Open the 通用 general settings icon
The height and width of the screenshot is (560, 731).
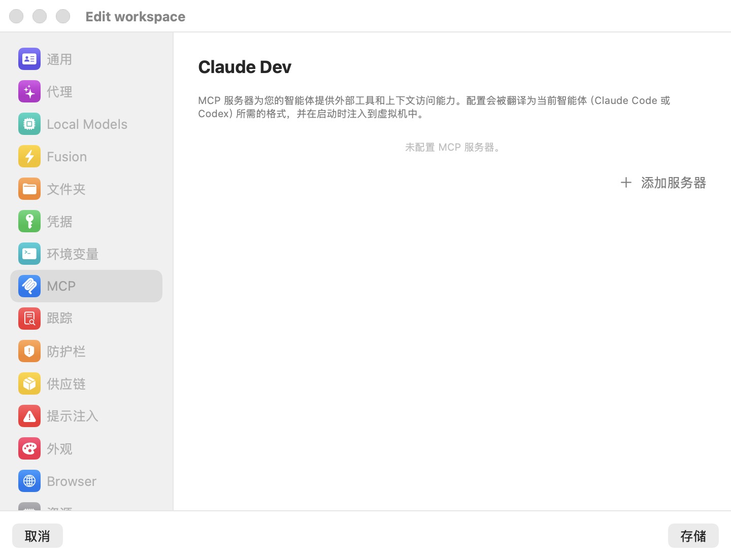tap(29, 59)
